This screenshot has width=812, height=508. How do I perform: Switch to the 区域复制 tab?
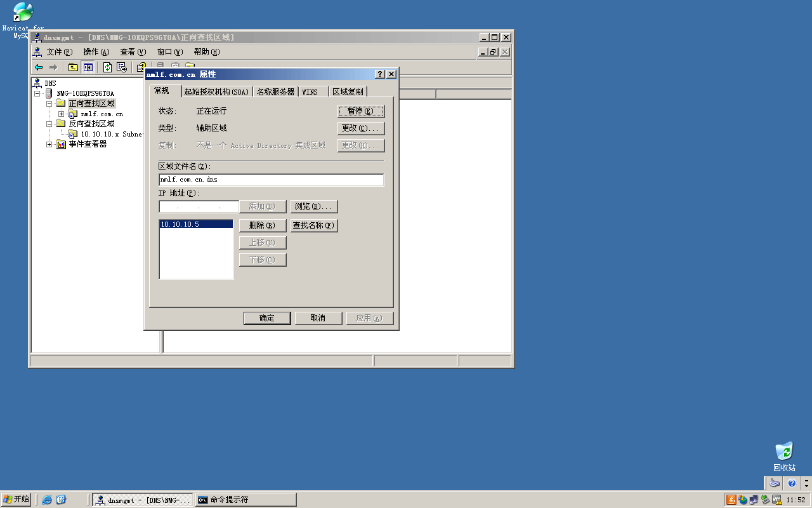348,92
